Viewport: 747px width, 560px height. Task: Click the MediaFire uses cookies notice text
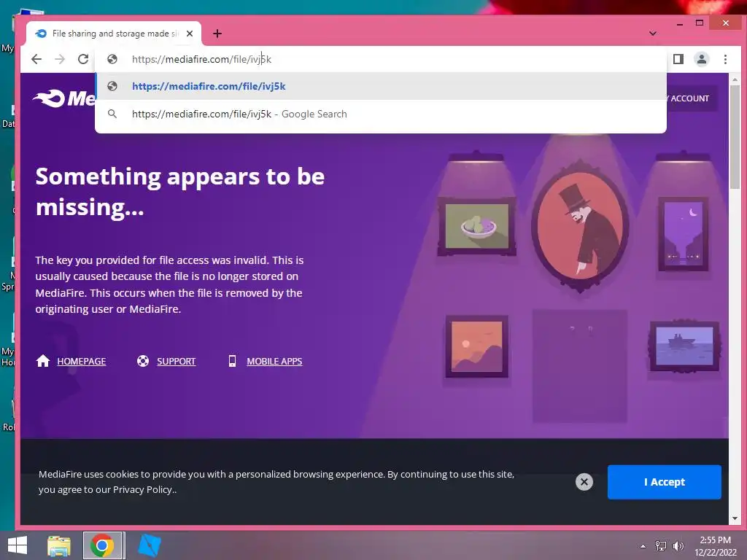coord(276,482)
